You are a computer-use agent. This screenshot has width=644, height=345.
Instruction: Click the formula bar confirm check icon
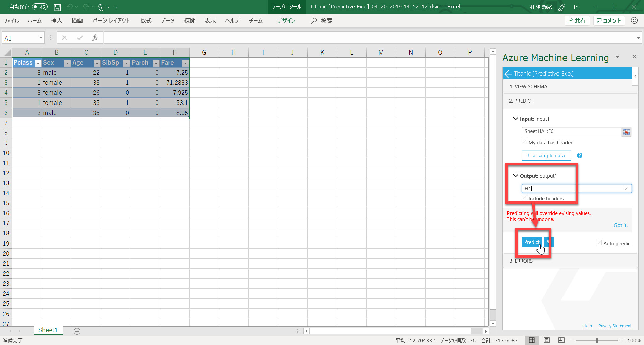(x=79, y=38)
